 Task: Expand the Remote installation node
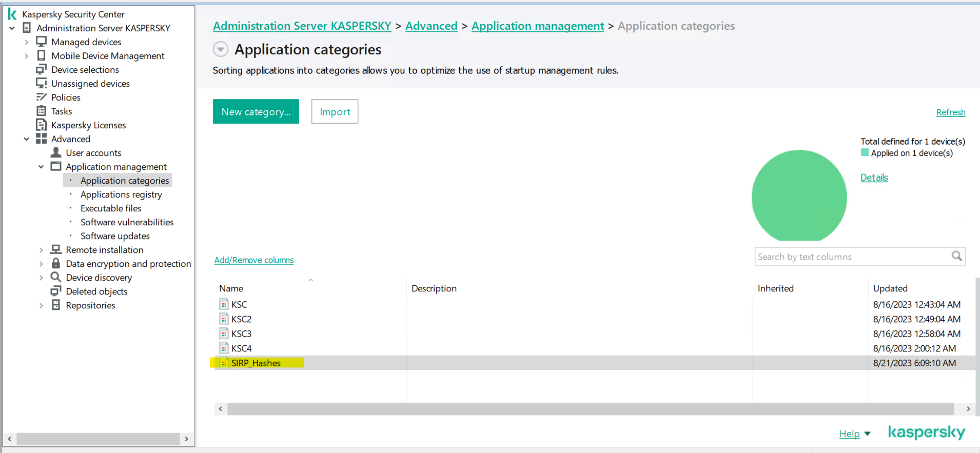[x=41, y=250]
